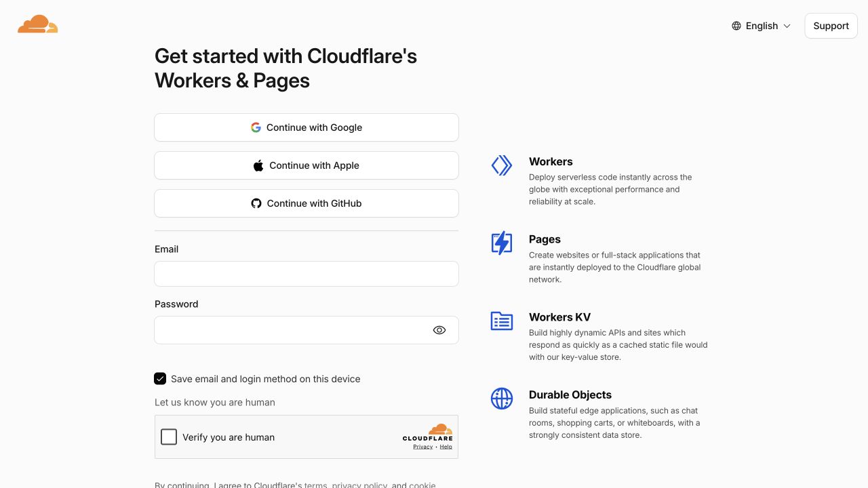Click the "Create websites or full-stack applications" description
The height and width of the screenshot is (488, 868).
[x=615, y=267]
